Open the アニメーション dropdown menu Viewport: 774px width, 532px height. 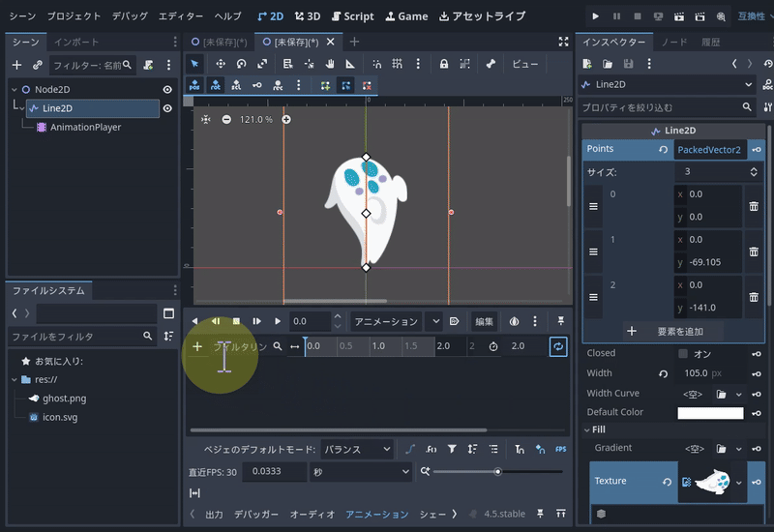tap(385, 321)
